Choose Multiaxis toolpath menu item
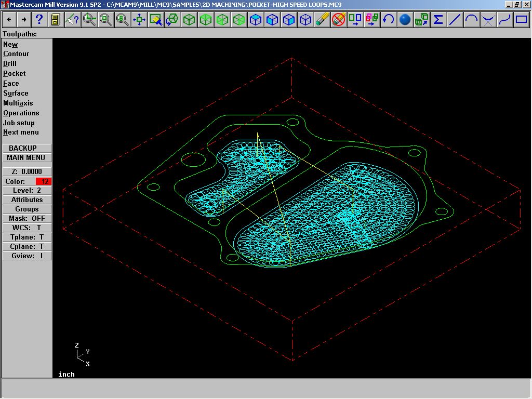532x399 pixels. (18, 103)
